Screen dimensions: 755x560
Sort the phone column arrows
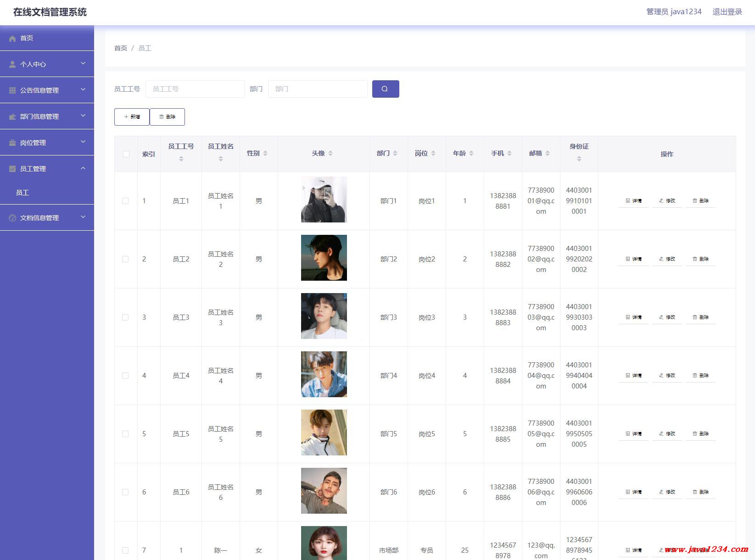[509, 153]
